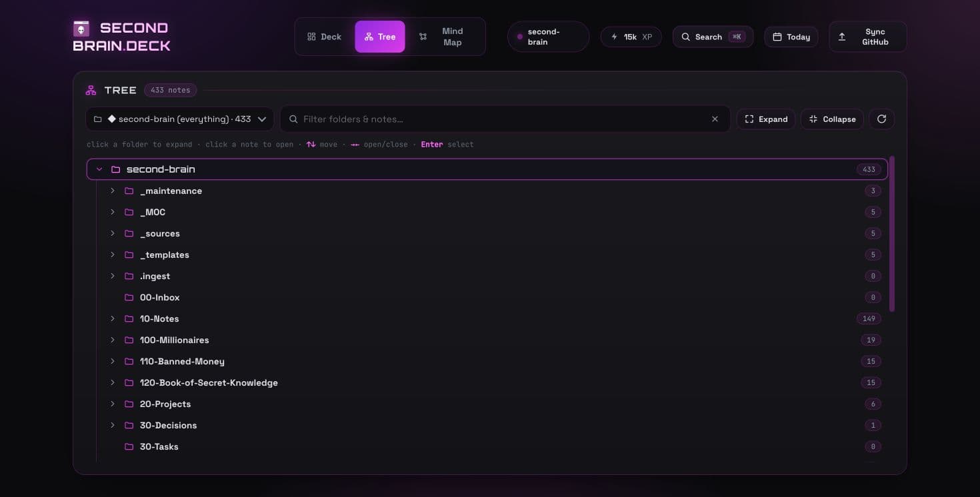Screen dimensions: 980x497
Task: Click the Expand all button
Action: point(766,119)
